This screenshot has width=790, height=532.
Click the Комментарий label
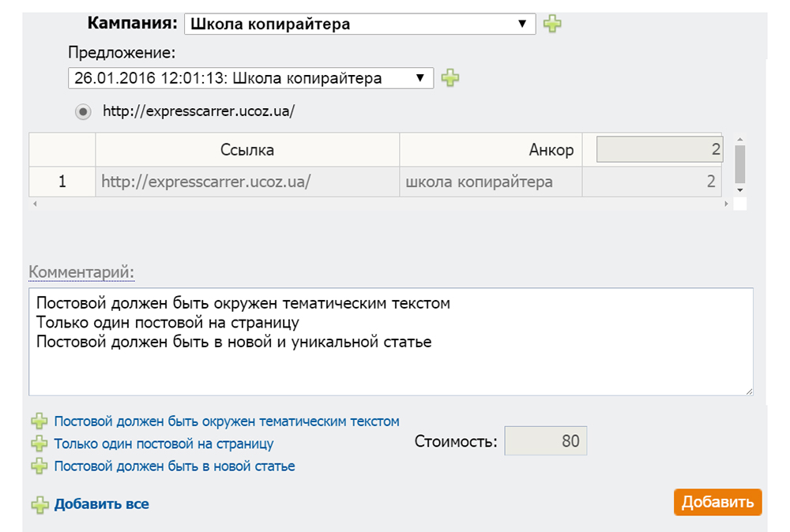(81, 272)
